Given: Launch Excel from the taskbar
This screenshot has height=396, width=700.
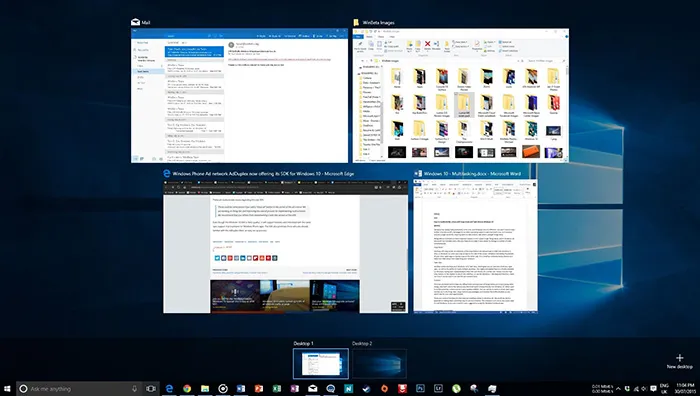Looking at the screenshot, I should click(x=277, y=388).
